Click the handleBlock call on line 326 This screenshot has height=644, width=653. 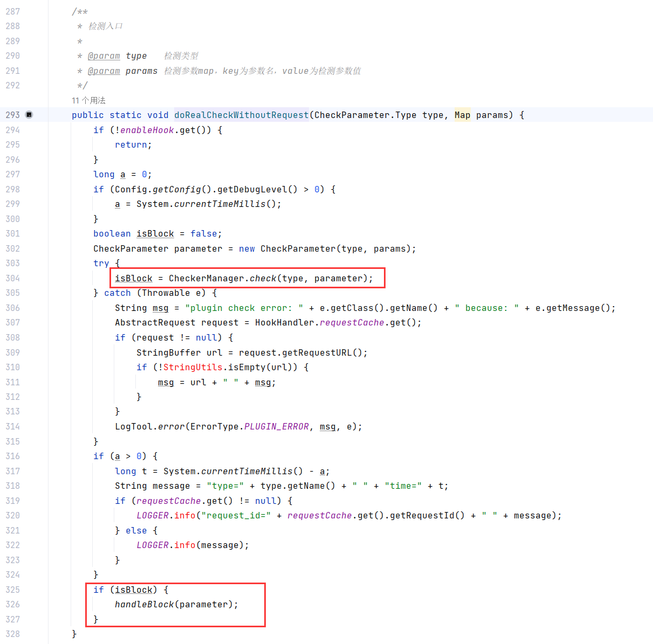click(145, 604)
